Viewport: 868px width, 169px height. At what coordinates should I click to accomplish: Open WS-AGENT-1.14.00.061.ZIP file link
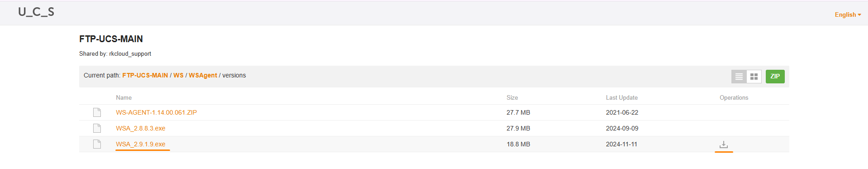156,112
